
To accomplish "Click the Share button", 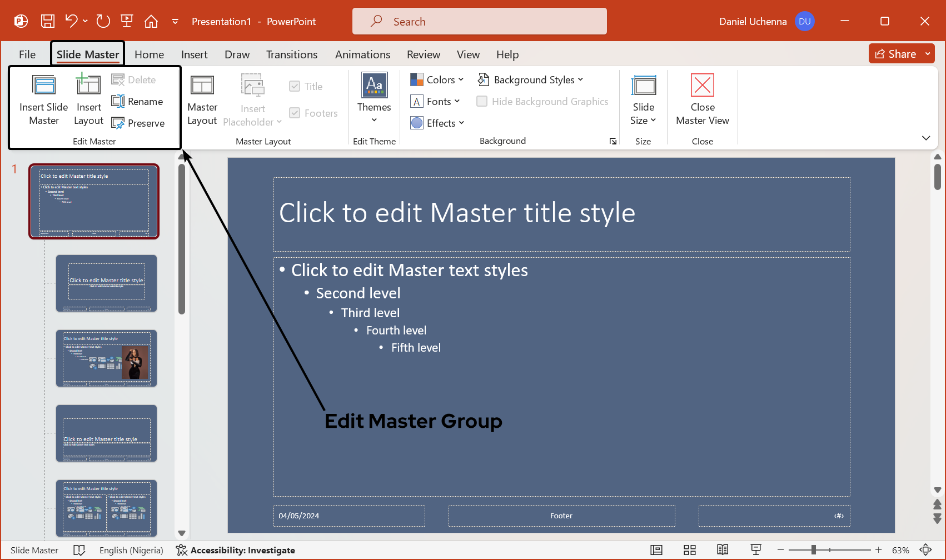I will coord(895,54).
